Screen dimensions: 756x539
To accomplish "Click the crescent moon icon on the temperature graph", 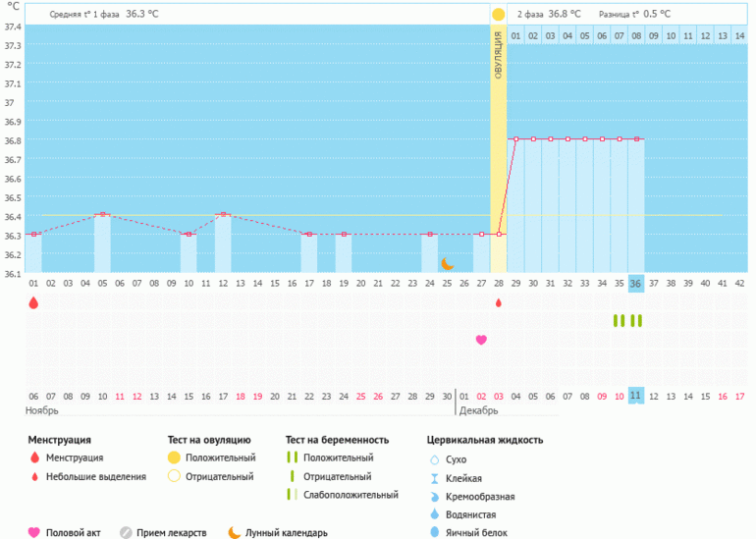I will [x=447, y=263].
